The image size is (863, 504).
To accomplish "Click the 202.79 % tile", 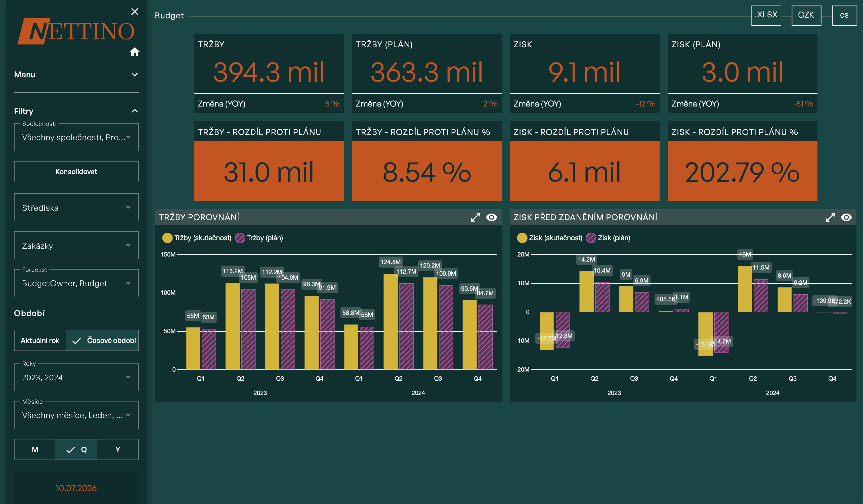I will 743,171.
